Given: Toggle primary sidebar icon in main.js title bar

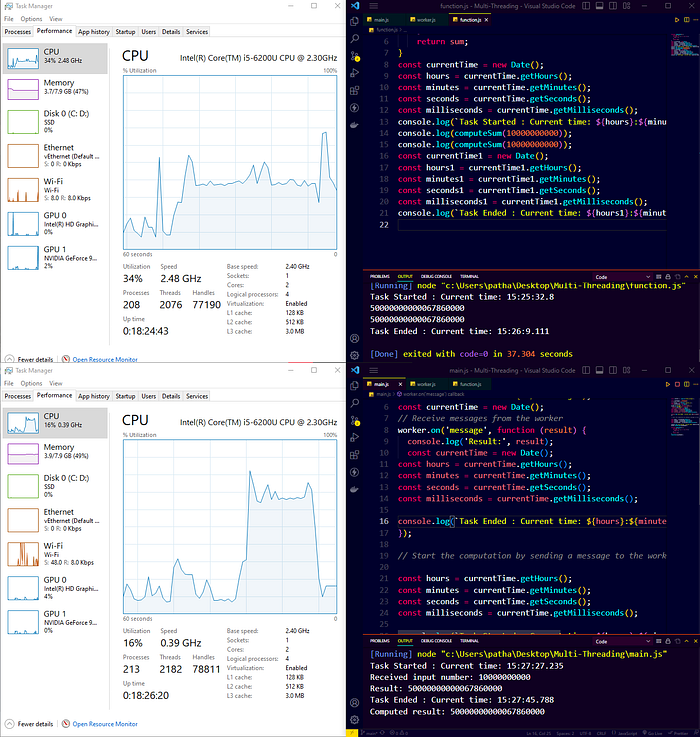Looking at the screenshot, I should point(586,370).
